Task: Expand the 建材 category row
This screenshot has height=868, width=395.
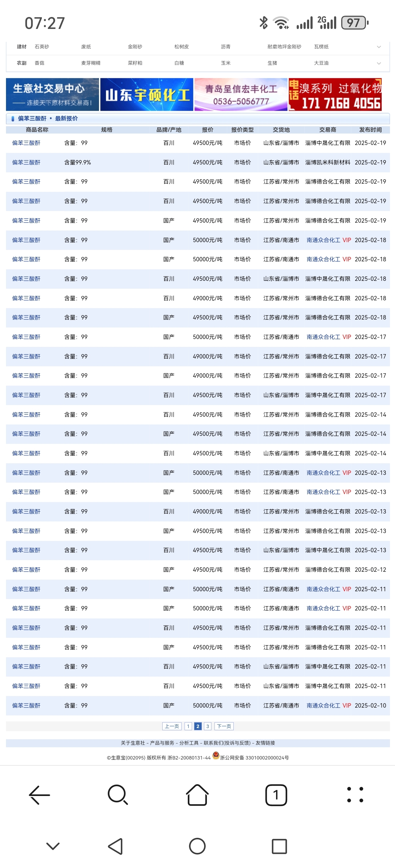Action: point(379,47)
